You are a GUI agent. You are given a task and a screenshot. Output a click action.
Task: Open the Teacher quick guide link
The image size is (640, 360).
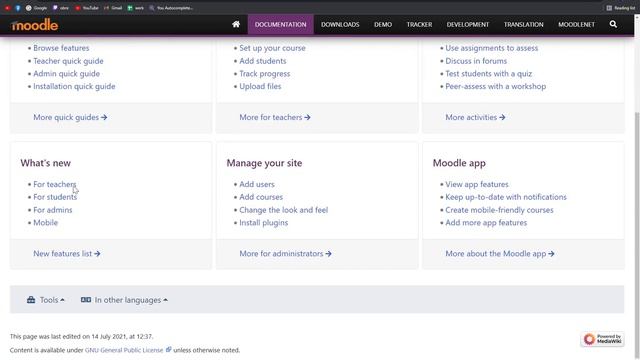tap(68, 61)
